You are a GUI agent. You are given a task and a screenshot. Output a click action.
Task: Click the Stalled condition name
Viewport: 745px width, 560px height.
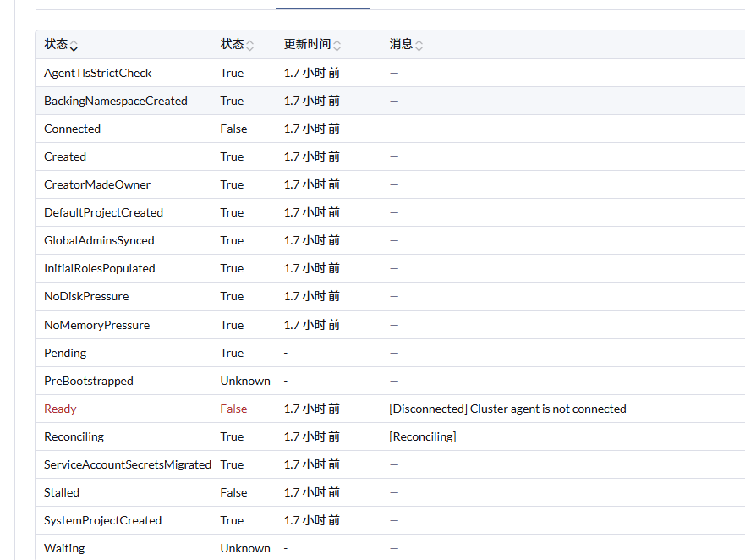(62, 493)
